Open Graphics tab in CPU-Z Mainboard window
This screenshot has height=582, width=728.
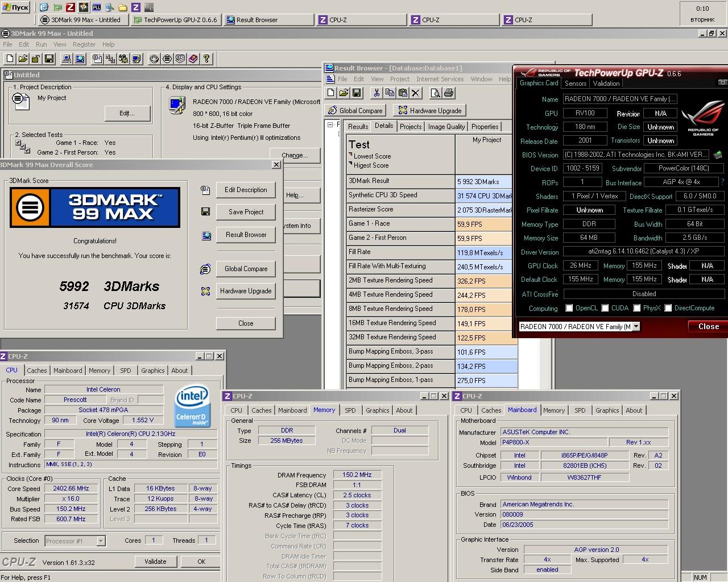coord(607,410)
